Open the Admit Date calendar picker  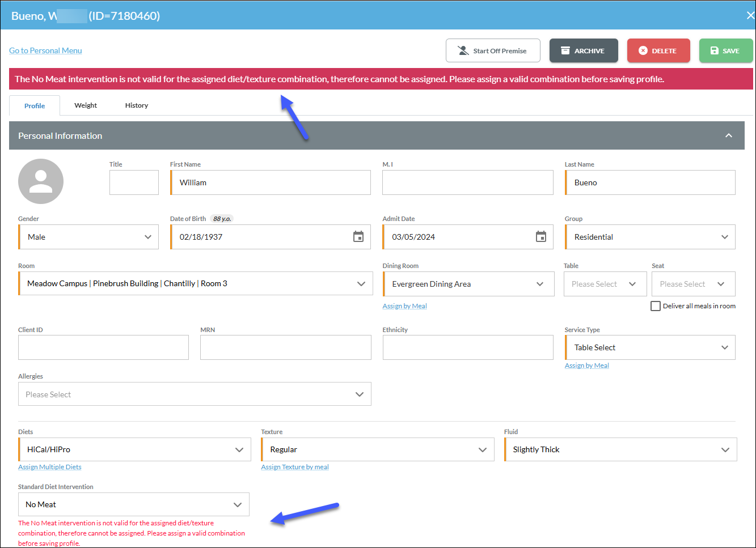(x=541, y=237)
